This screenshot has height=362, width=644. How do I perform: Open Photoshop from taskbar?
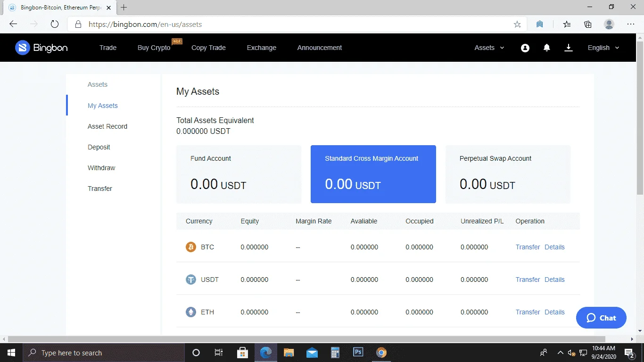tap(358, 353)
